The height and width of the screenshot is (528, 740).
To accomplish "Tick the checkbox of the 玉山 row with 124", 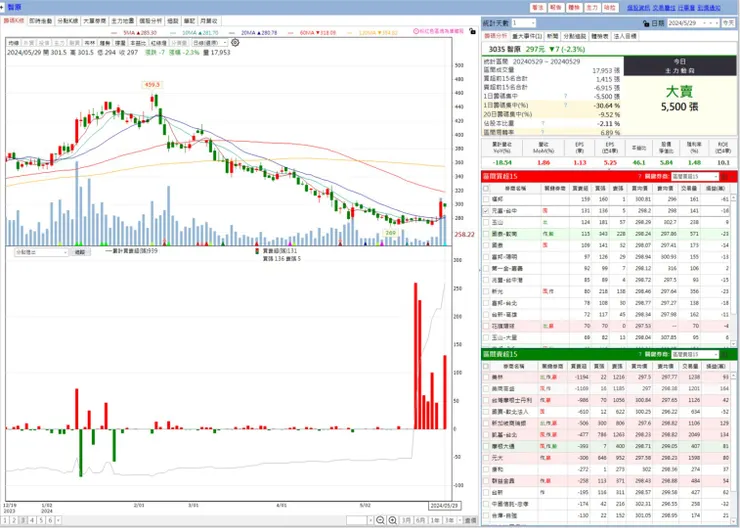I will pos(486,222).
